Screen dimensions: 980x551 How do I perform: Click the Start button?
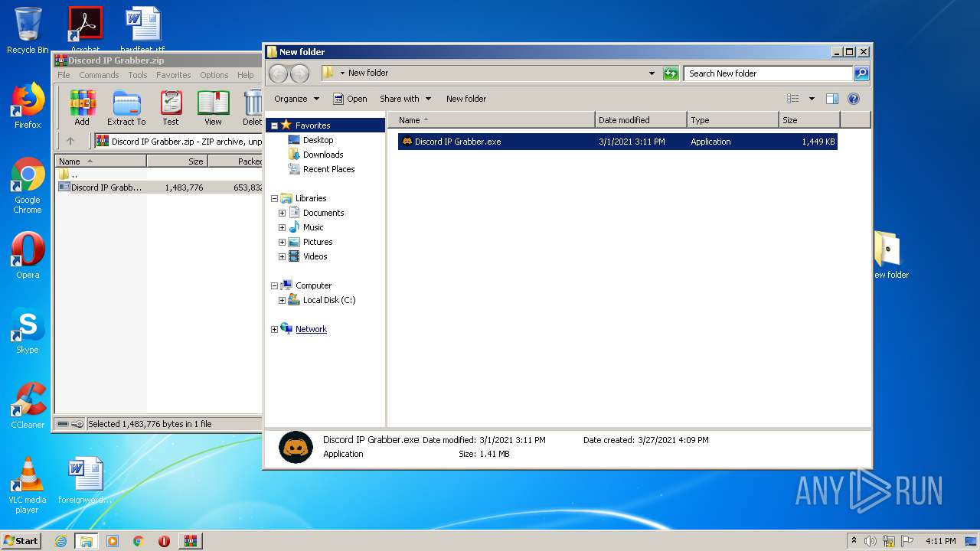point(21,541)
